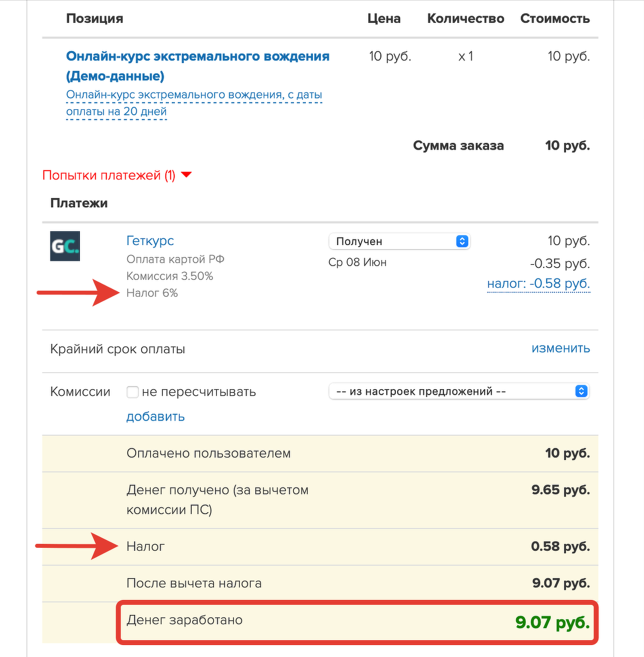This screenshot has width=644, height=657.
Task: Click 'изменить' for payment deadline
Action: (560, 348)
